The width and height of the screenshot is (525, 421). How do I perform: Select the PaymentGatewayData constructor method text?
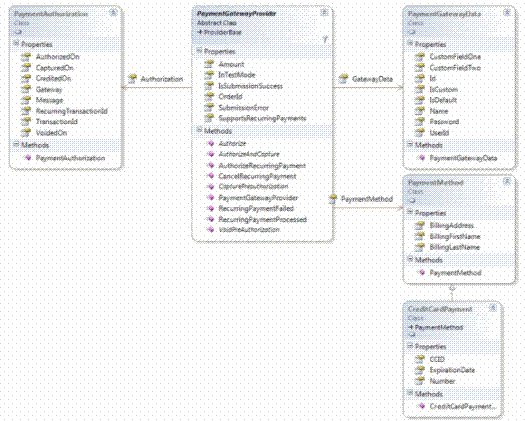[x=463, y=158]
